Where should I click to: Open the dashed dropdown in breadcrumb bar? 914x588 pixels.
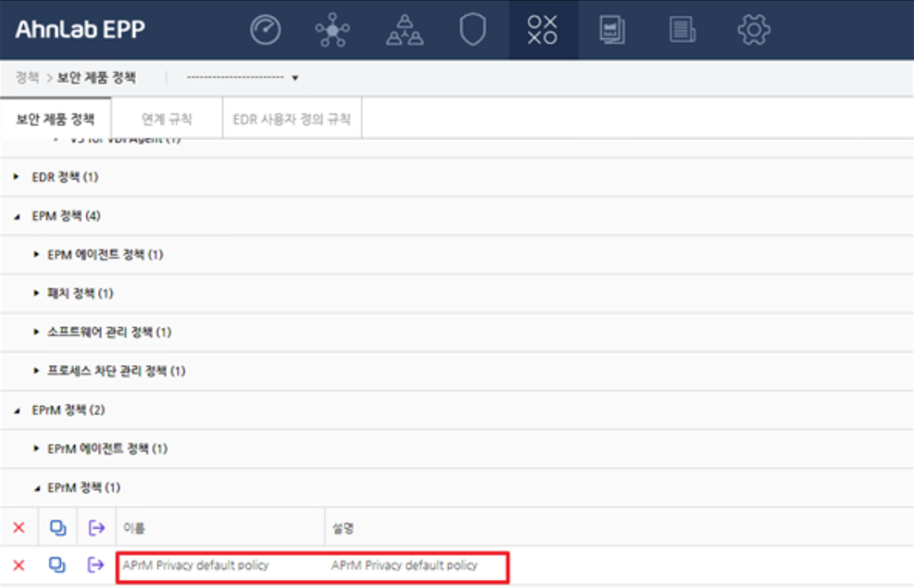(242, 77)
